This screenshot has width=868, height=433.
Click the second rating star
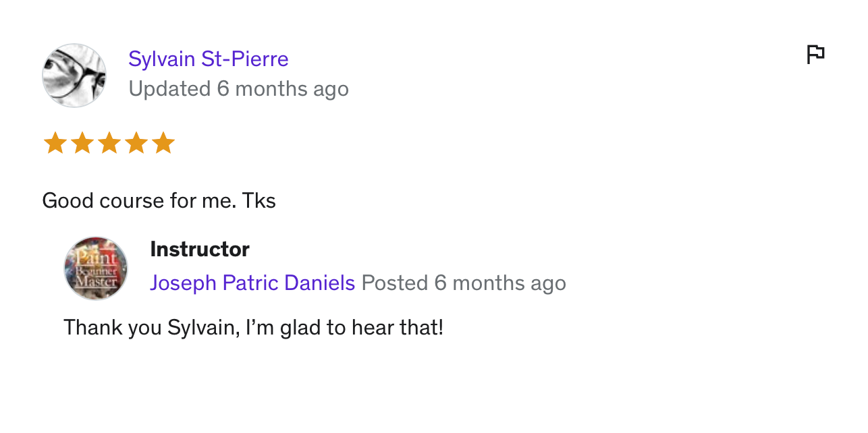(82, 143)
